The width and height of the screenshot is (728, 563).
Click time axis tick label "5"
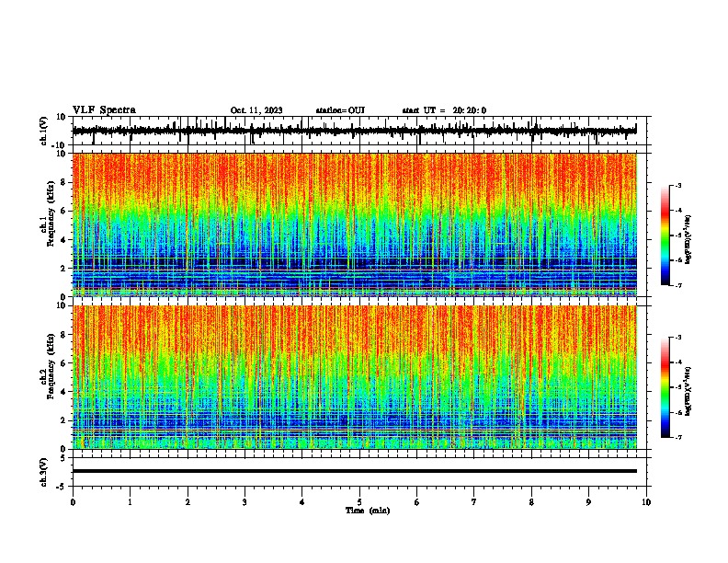point(359,502)
